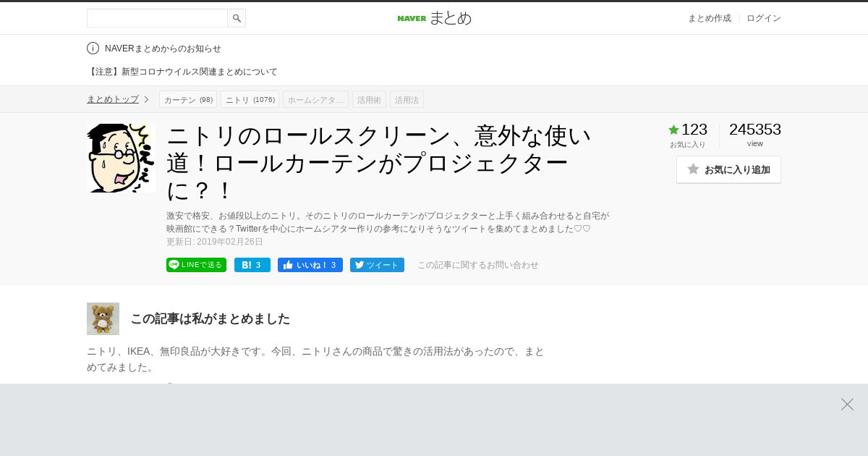Screen dimensions: 868x456
Task: Click the article title ニトリのロールスクリーン
Action: 379,163
